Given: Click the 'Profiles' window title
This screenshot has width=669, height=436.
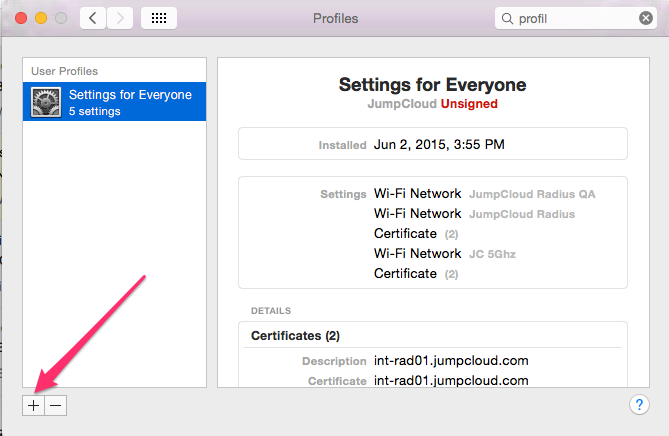Looking at the screenshot, I should (335, 18).
